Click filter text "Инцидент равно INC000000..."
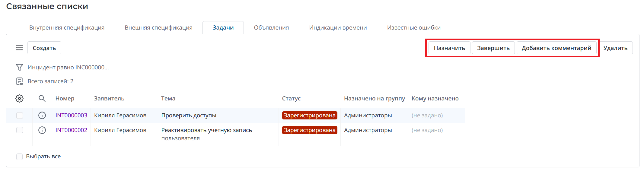Image resolution: width=644 pixels, height=171 pixels. click(68, 68)
